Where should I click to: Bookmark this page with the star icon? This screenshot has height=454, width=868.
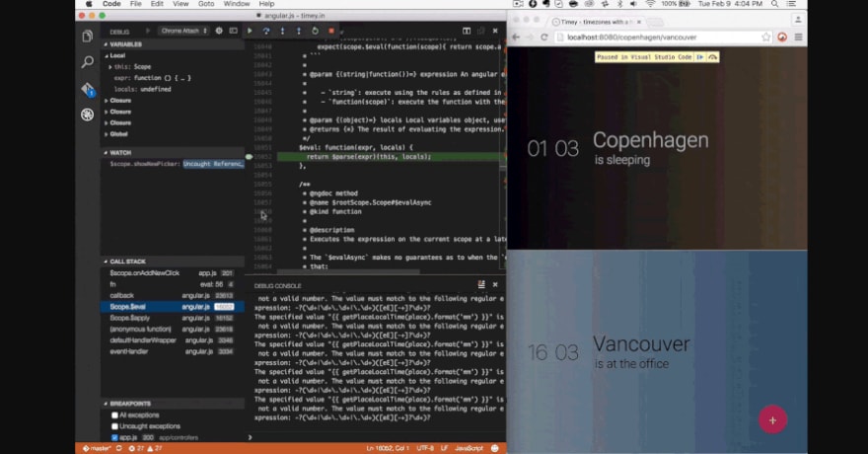pyautogui.click(x=766, y=38)
